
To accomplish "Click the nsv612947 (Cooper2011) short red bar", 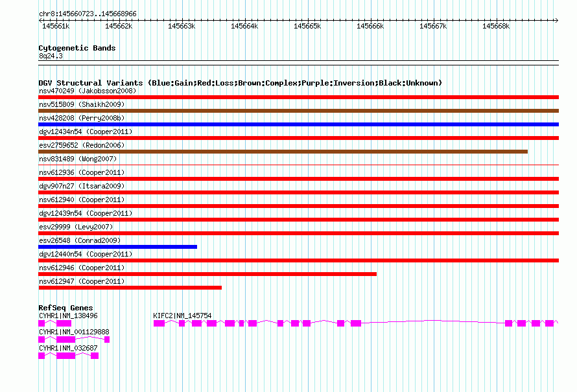I will (x=130, y=288).
